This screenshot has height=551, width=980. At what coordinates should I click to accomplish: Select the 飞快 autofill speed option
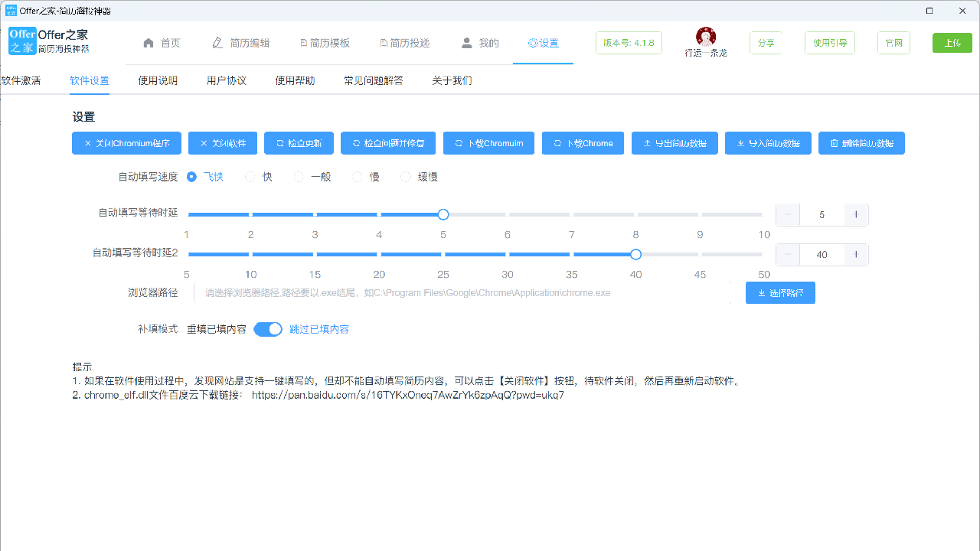coord(191,176)
